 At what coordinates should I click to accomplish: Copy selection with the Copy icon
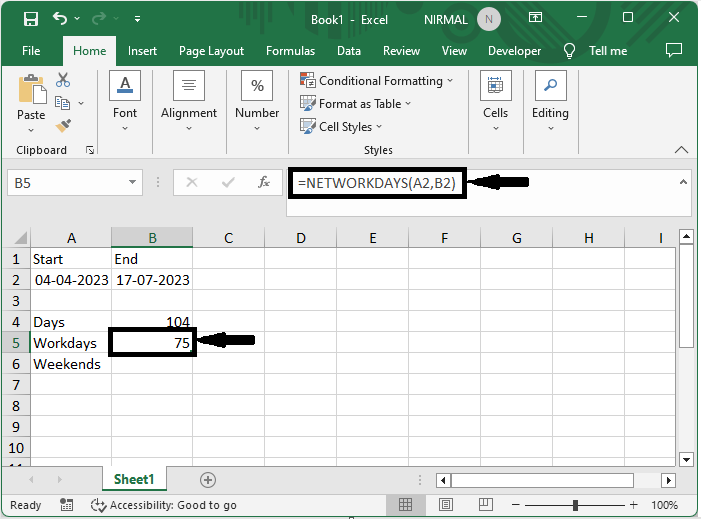point(62,103)
